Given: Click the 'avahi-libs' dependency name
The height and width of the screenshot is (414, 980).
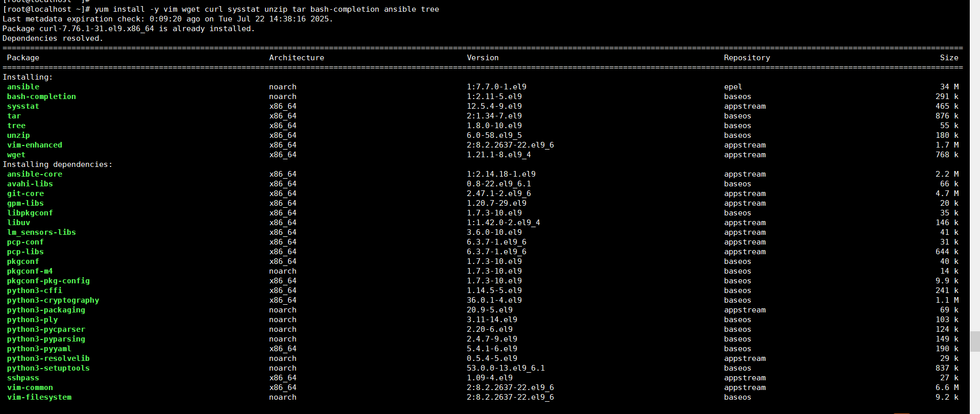Looking at the screenshot, I should point(30,184).
